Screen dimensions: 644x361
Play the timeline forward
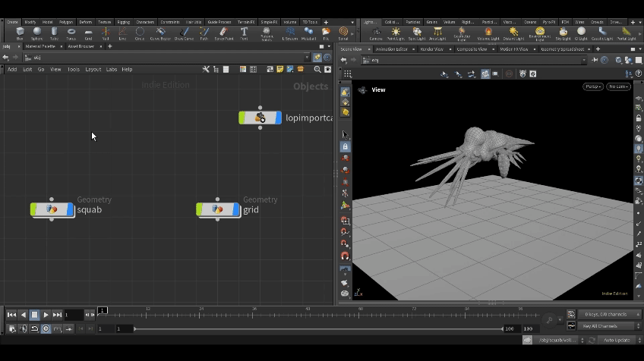click(46, 315)
